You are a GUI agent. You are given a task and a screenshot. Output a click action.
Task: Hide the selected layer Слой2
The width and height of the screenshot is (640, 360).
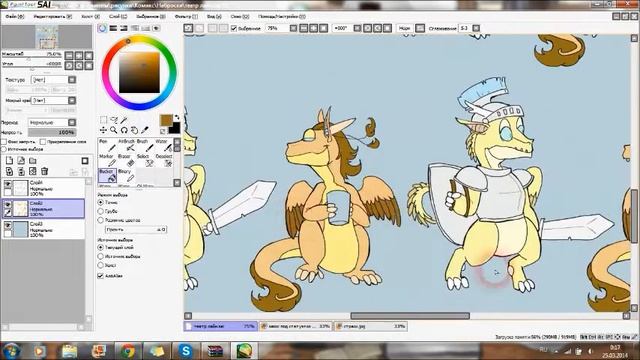(7, 205)
